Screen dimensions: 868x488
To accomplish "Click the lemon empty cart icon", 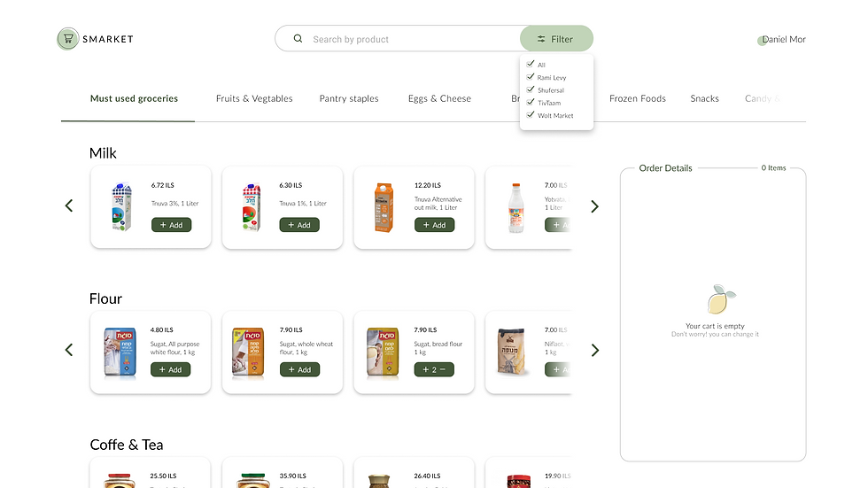I will pyautogui.click(x=721, y=299).
